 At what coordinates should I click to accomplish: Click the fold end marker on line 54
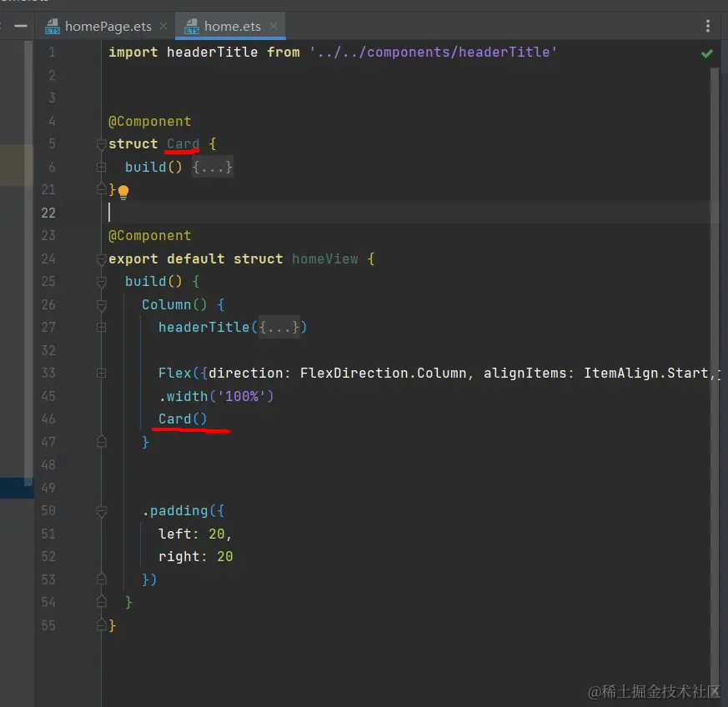tap(101, 602)
